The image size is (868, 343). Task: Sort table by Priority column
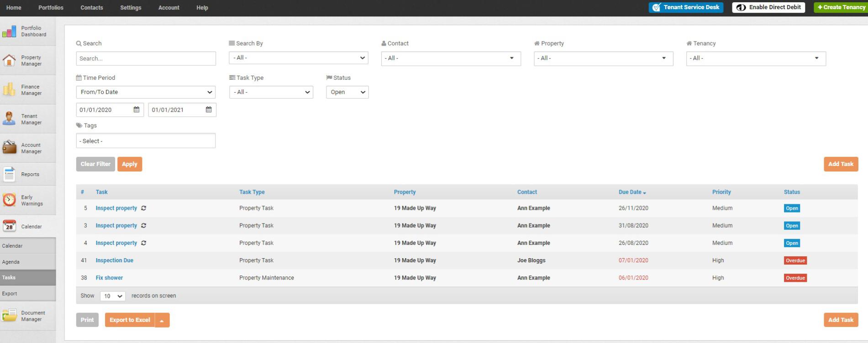pos(721,192)
